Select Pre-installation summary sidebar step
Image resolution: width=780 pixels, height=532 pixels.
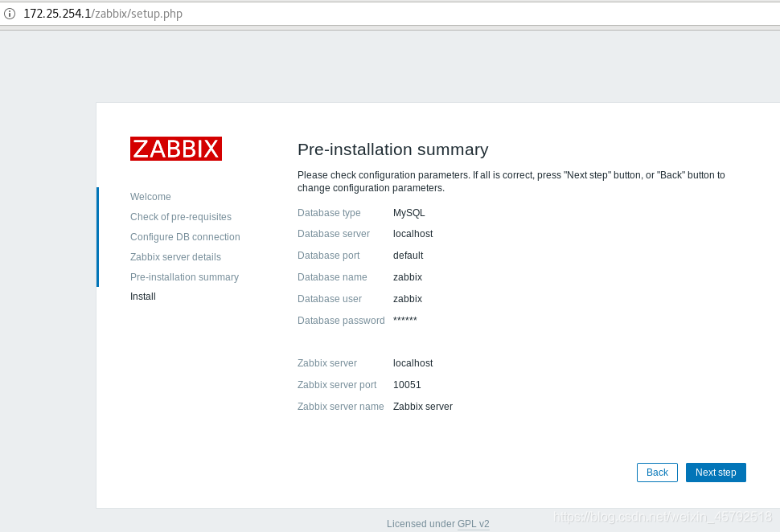pyautogui.click(x=185, y=277)
